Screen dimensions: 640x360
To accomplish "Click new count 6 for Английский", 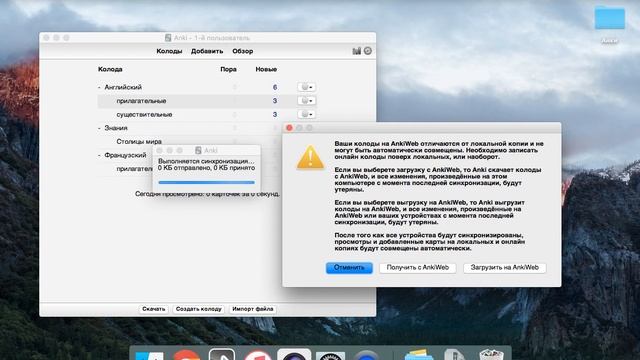I will [x=275, y=87].
